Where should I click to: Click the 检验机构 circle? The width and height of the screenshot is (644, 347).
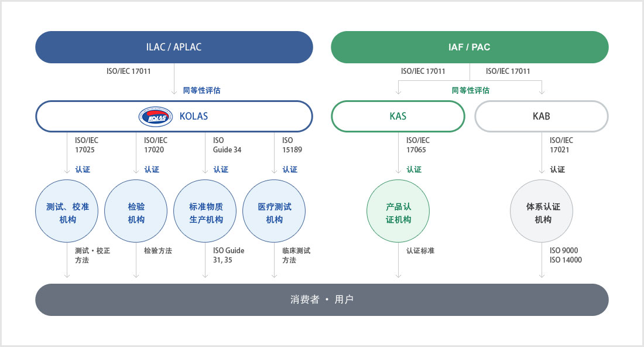coord(136,212)
